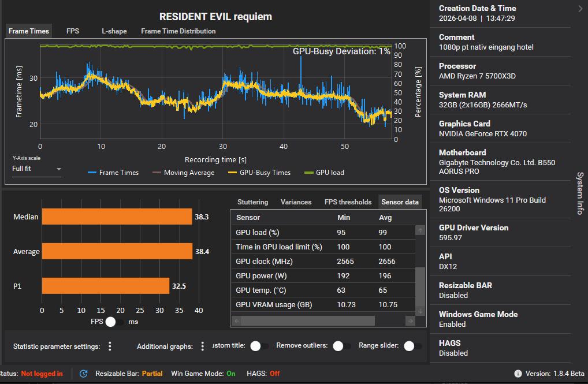Click Win Game Mode 'On' status

tap(231, 374)
